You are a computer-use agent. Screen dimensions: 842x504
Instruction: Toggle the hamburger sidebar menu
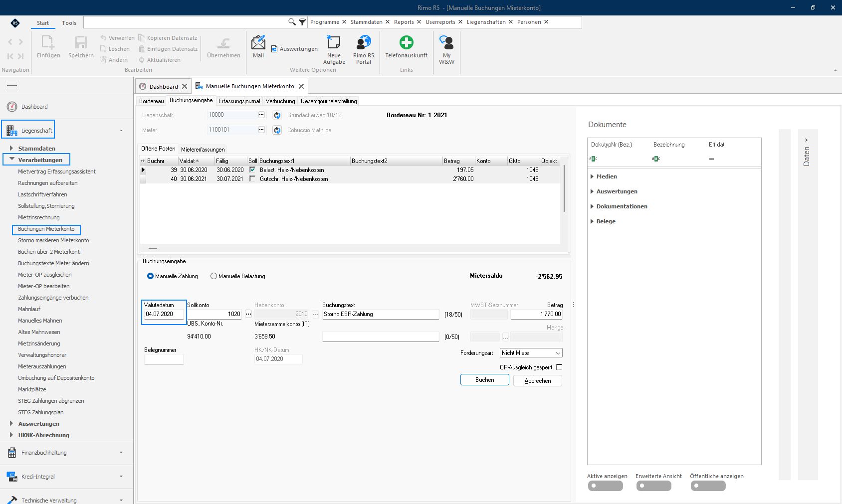[12, 86]
